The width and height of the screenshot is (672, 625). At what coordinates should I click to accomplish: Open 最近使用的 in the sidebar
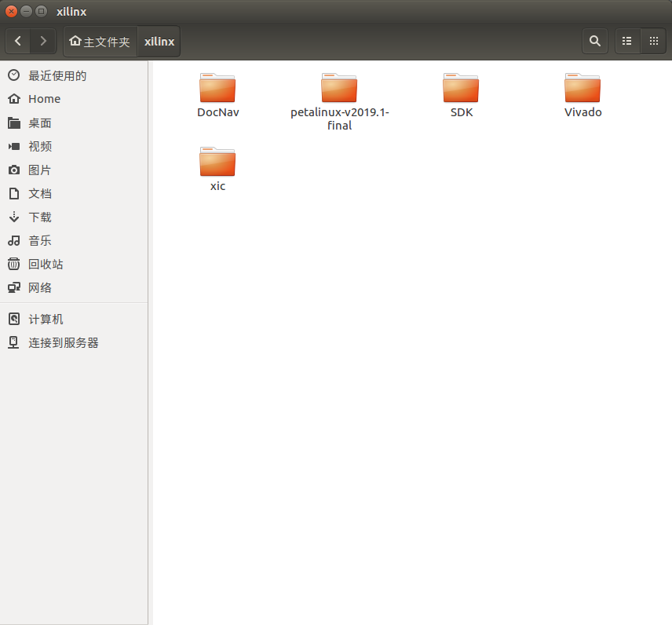pos(74,75)
